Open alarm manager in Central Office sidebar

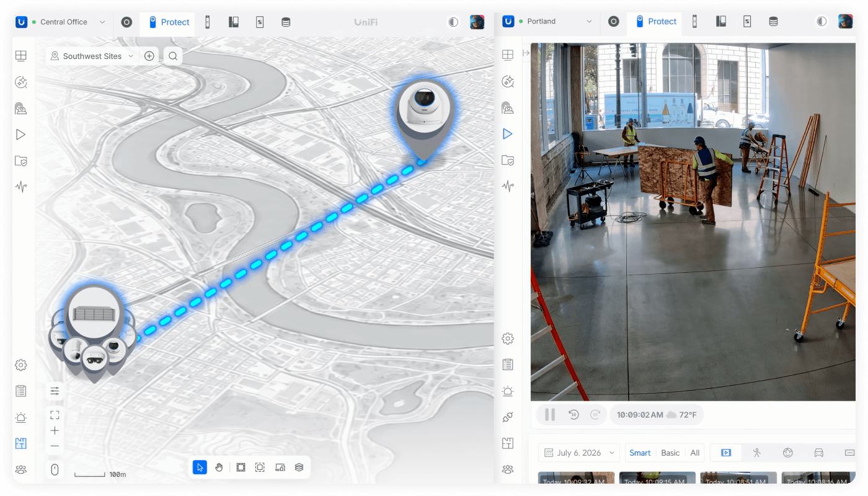(21, 417)
